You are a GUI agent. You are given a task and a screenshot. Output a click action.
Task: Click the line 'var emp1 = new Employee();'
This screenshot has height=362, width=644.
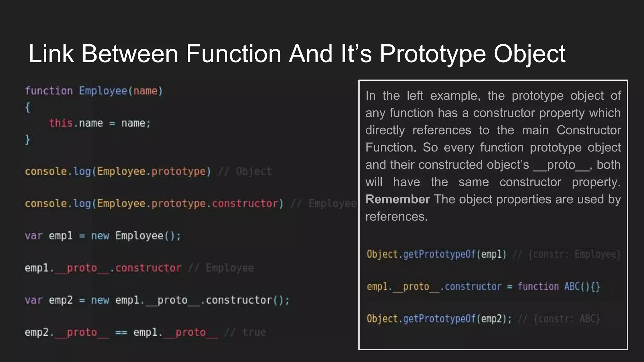(103, 236)
